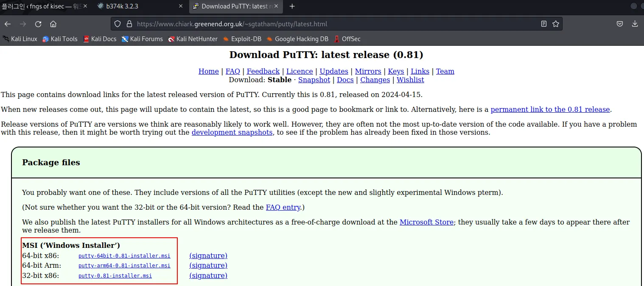Open the FAQ link in navigation
Viewport: 644px width, 286px height.
[233, 71]
